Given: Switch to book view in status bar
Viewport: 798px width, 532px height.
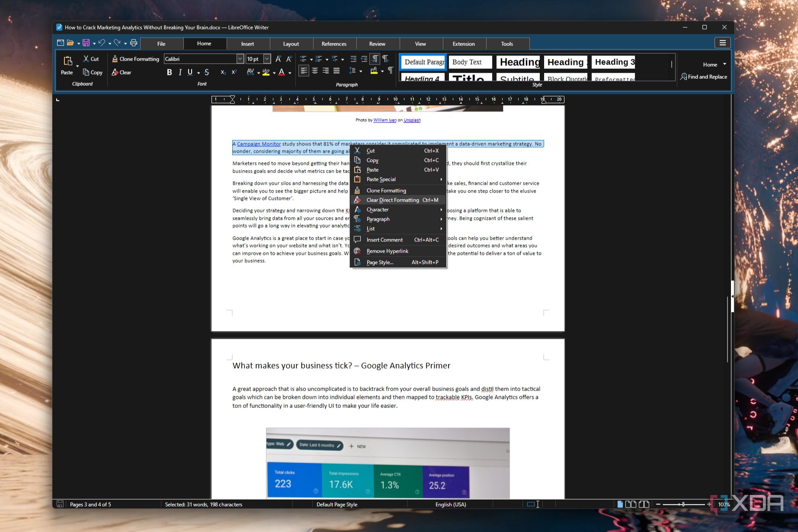Looking at the screenshot, I should click(644, 504).
